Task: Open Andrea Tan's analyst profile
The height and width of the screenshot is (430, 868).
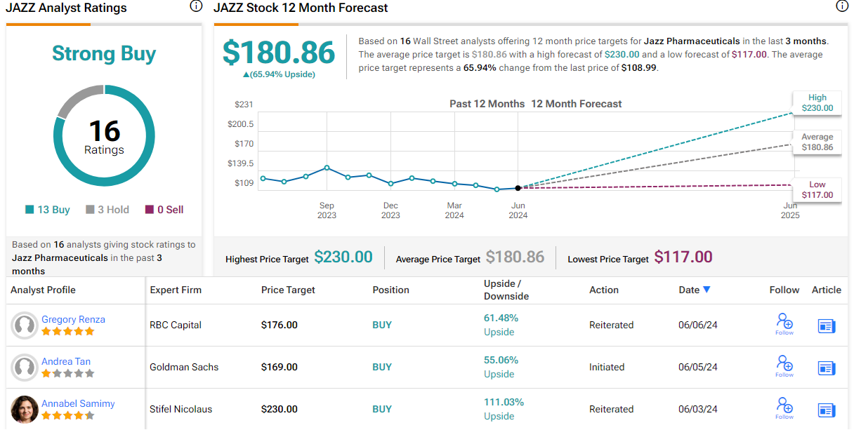Action: tap(66, 361)
